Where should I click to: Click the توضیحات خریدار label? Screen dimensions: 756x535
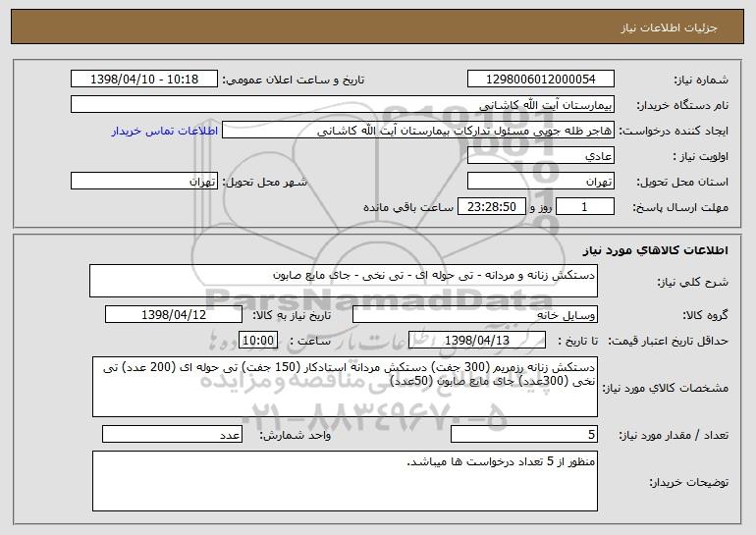coord(689,482)
